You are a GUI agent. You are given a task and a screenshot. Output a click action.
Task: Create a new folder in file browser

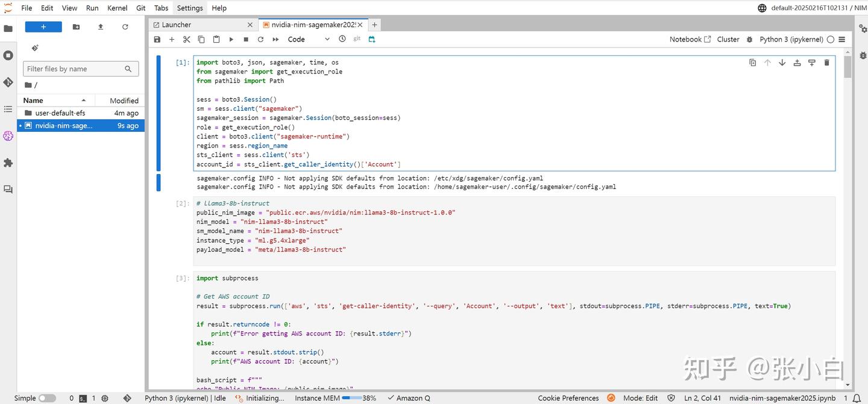[x=76, y=27]
